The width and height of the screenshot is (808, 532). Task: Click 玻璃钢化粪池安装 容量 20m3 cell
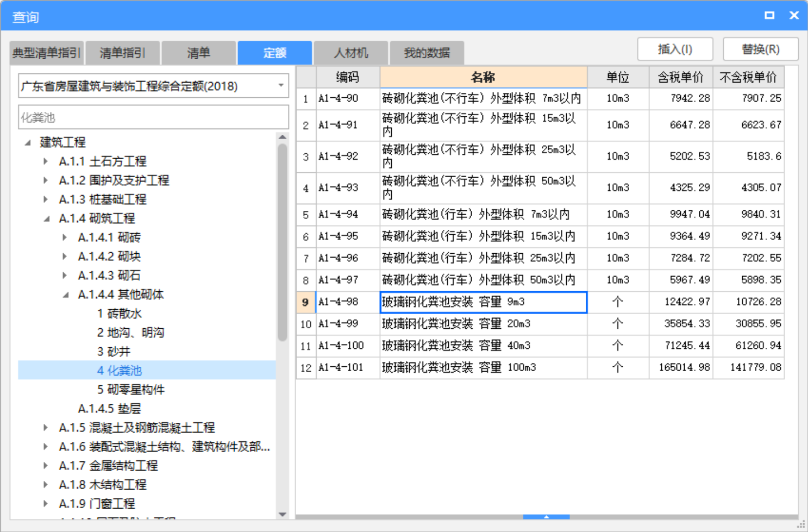[x=484, y=324]
